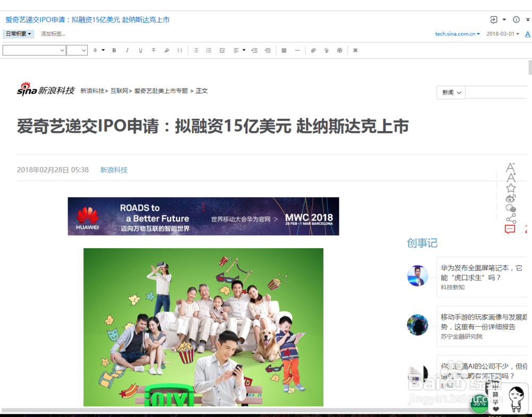Select the highlight marker tool

(167, 50)
